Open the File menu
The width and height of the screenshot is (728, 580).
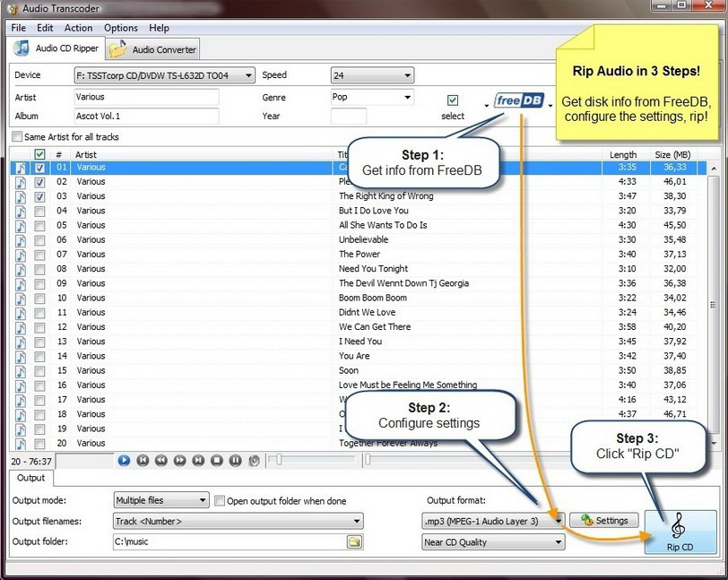tap(19, 28)
